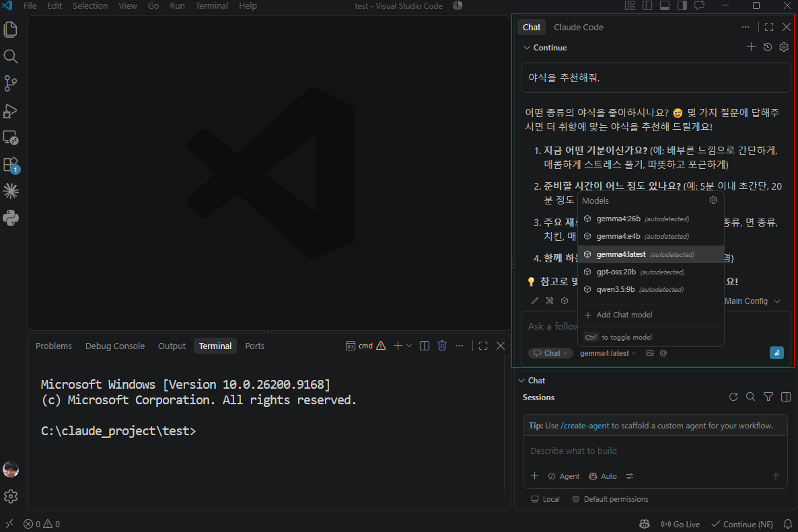
Task: Add context with @ icon
Action: (x=663, y=353)
